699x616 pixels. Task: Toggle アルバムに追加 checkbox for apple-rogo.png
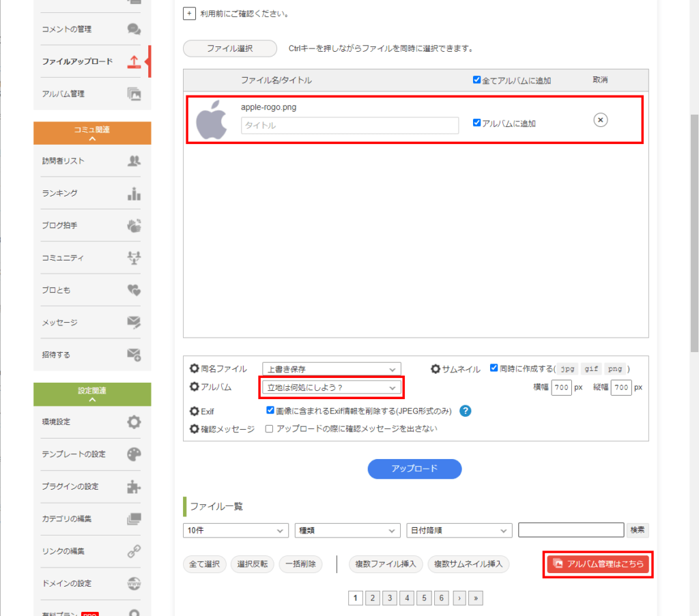pyautogui.click(x=476, y=123)
